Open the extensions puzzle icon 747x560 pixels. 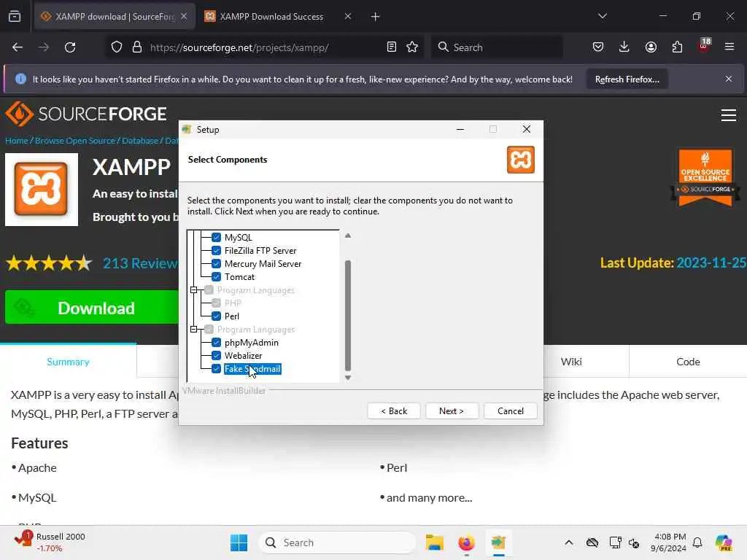pos(677,47)
